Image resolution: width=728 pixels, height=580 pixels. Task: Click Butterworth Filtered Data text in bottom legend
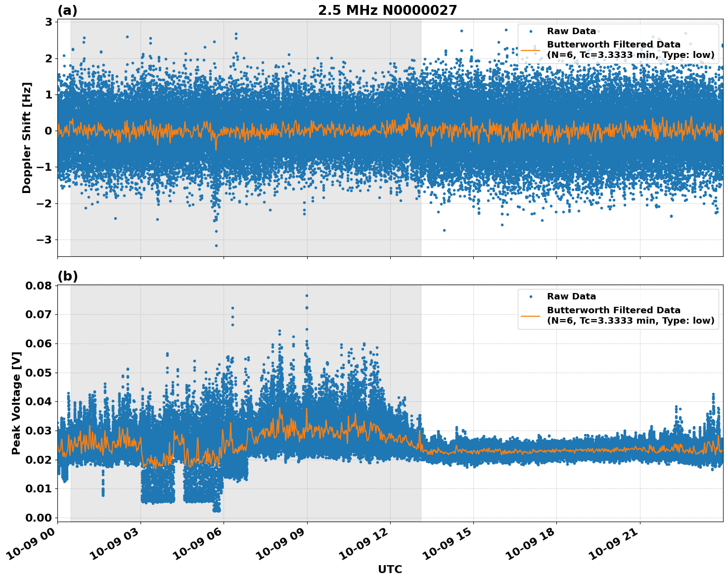(x=613, y=310)
